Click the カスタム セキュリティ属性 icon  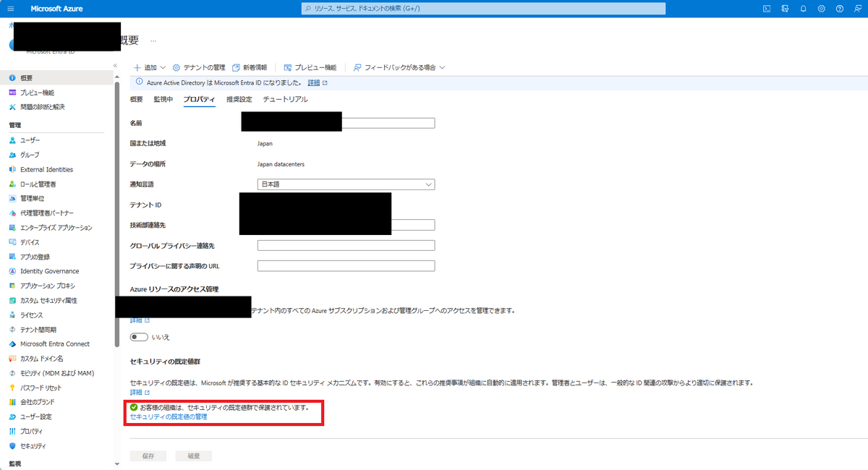tap(12, 300)
